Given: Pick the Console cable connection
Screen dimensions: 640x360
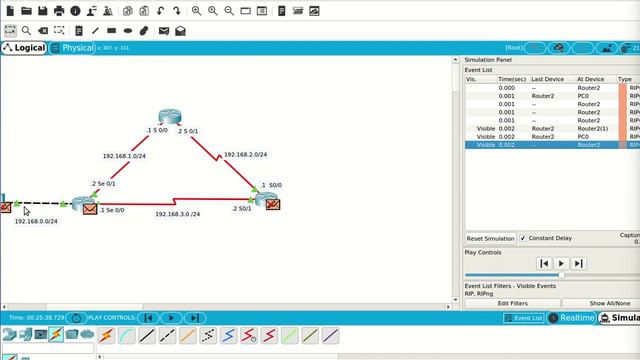Looking at the screenshot, I should tap(127, 336).
